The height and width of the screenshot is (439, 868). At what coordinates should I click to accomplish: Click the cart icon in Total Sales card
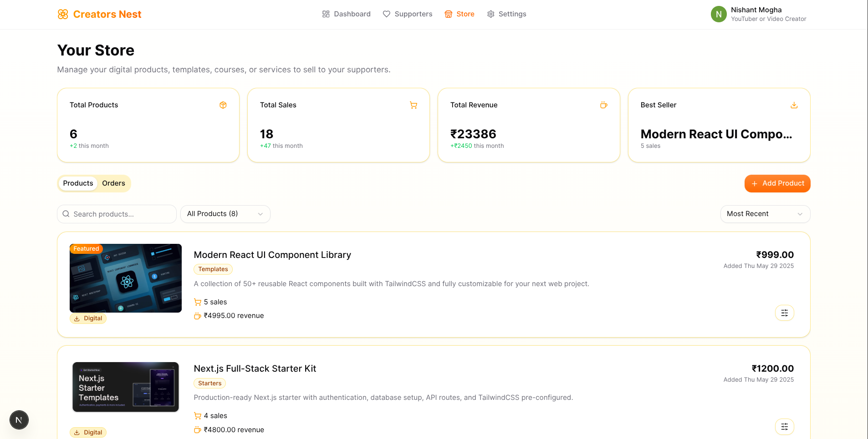[414, 105]
